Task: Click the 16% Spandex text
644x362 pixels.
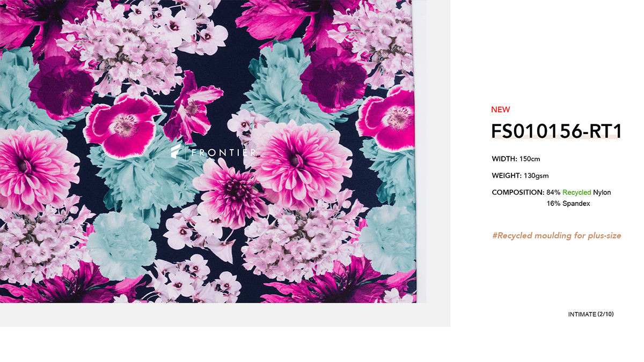Action: [568, 204]
